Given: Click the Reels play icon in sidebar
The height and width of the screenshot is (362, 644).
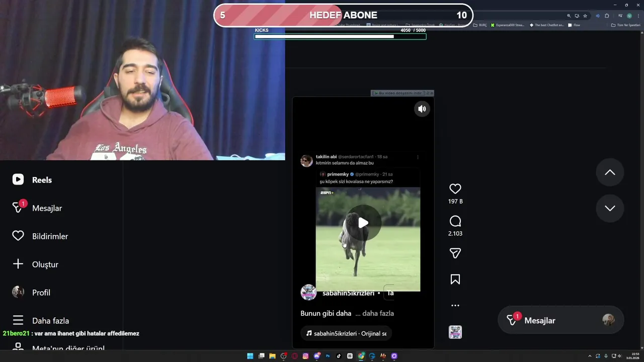Looking at the screenshot, I should click(x=18, y=179).
